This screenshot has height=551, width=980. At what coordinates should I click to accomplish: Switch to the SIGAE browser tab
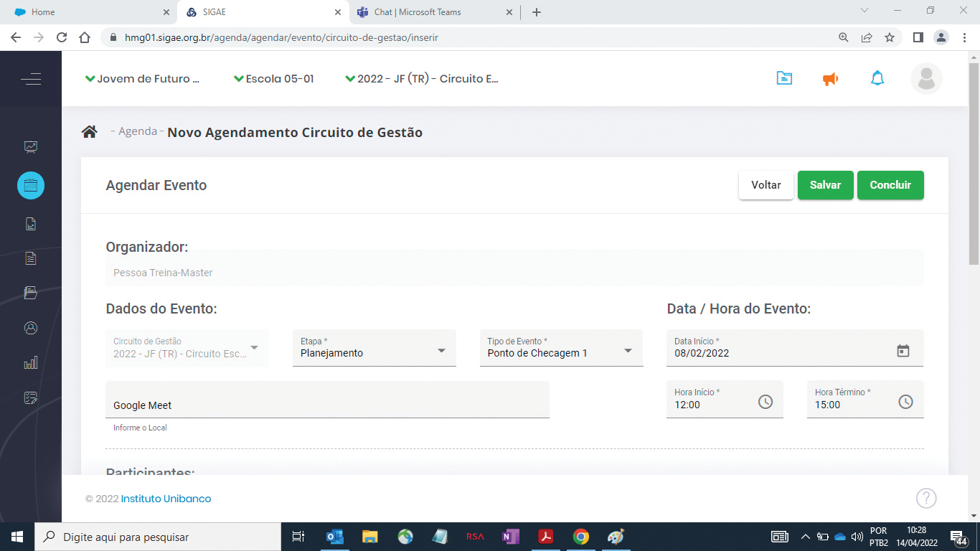(x=263, y=12)
